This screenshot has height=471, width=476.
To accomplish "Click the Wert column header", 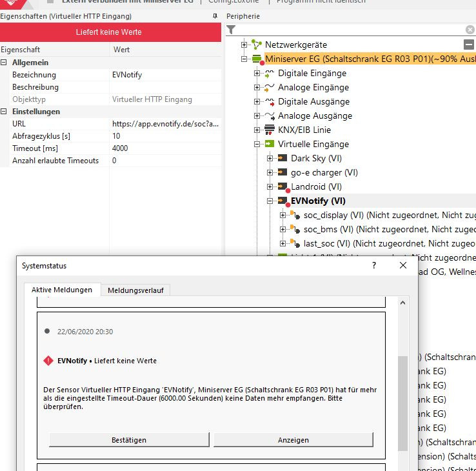I will [166, 50].
